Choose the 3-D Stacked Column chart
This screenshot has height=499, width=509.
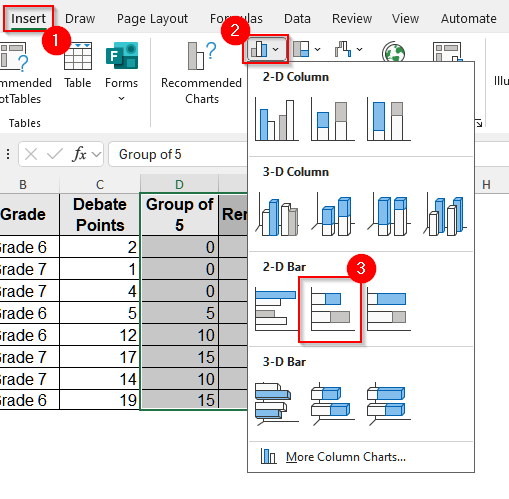click(x=333, y=214)
